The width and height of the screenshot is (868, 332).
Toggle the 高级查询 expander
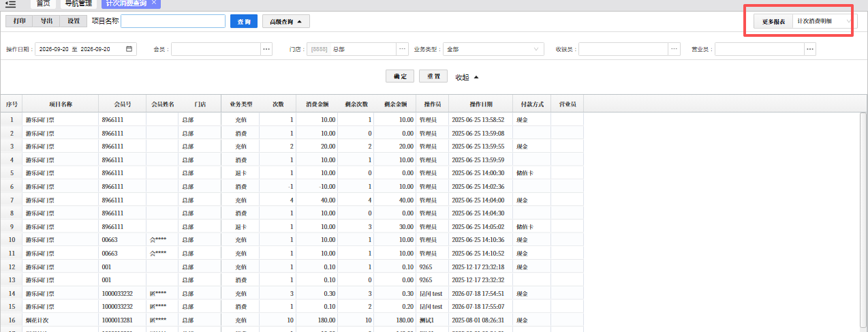pyautogui.click(x=286, y=22)
